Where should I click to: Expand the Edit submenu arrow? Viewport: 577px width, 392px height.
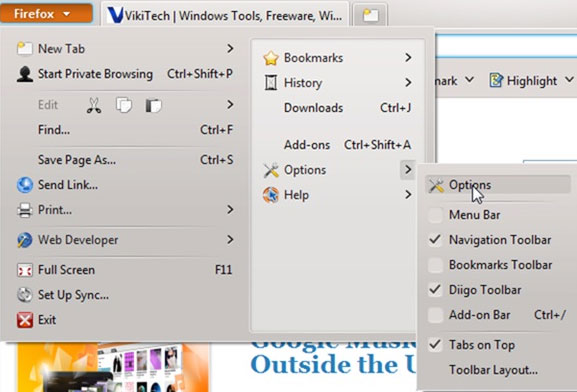click(x=230, y=105)
